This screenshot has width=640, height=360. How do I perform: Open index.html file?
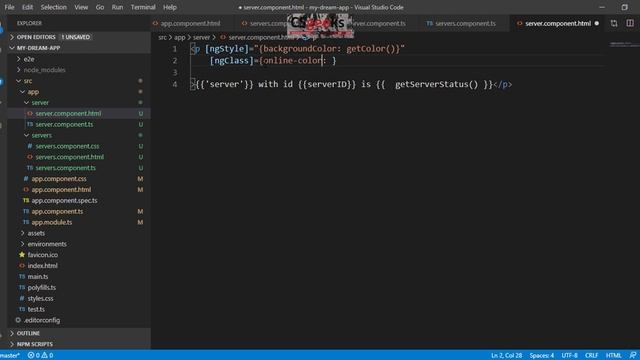42,266
